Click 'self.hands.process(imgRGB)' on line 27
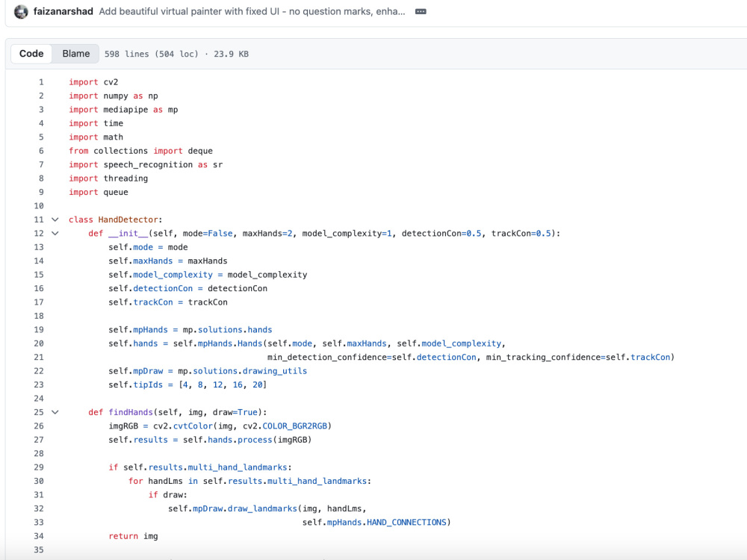 pos(247,440)
